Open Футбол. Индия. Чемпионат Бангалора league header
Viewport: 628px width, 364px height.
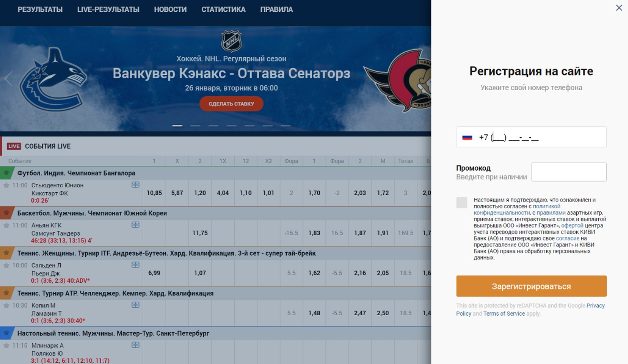(x=76, y=173)
